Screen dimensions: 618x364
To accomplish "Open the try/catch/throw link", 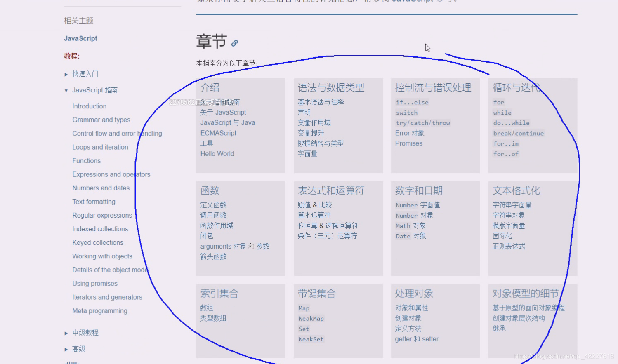I will 423,123.
